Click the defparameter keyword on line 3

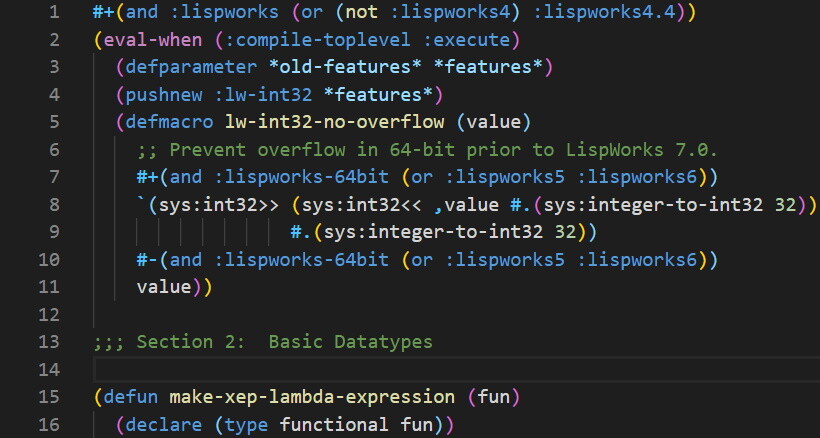[185, 68]
